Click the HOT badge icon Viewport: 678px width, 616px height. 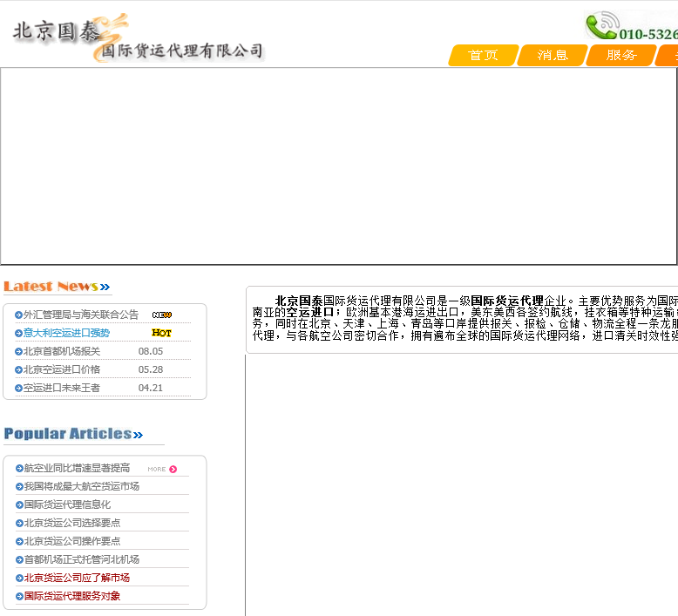161,333
